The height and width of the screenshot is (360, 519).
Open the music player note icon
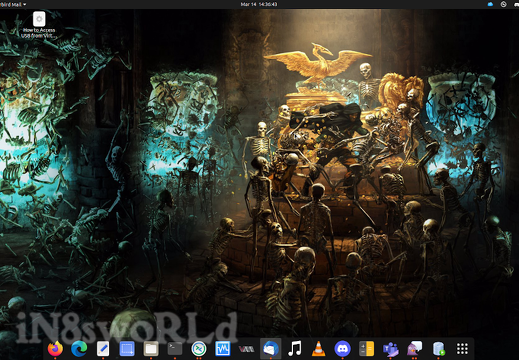(295, 349)
